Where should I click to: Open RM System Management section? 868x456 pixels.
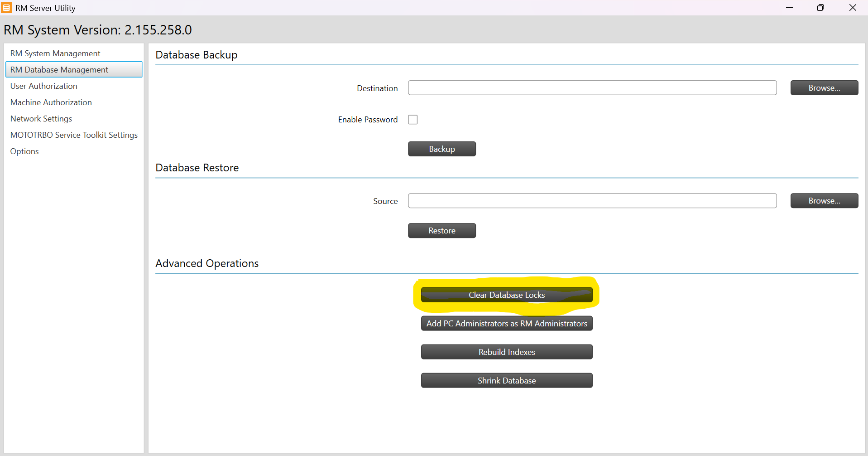coord(74,53)
